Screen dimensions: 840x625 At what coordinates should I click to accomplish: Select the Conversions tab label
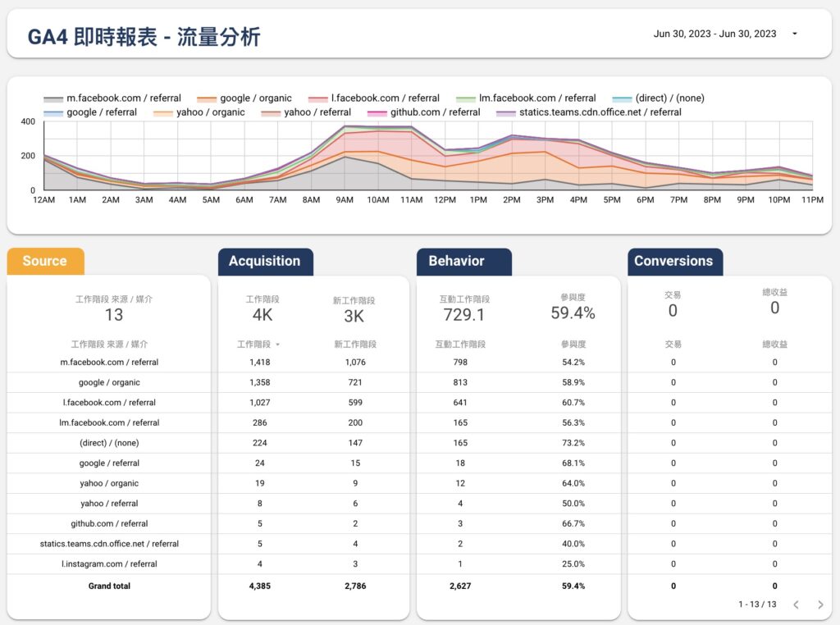pyautogui.click(x=673, y=261)
